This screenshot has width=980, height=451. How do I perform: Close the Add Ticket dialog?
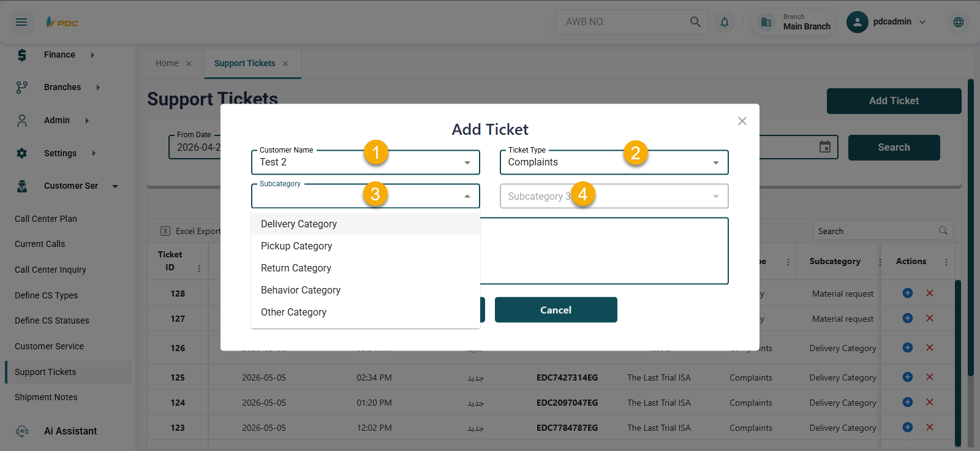742,121
